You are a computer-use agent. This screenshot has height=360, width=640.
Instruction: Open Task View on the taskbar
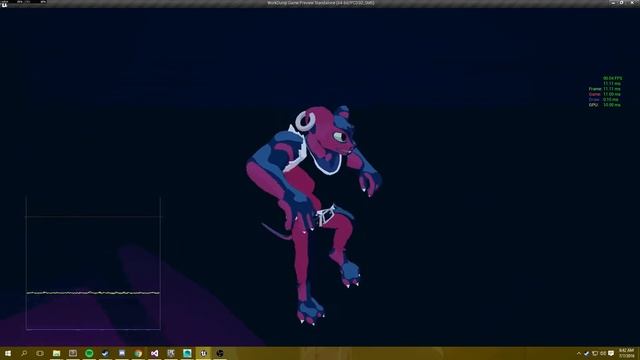point(40,353)
